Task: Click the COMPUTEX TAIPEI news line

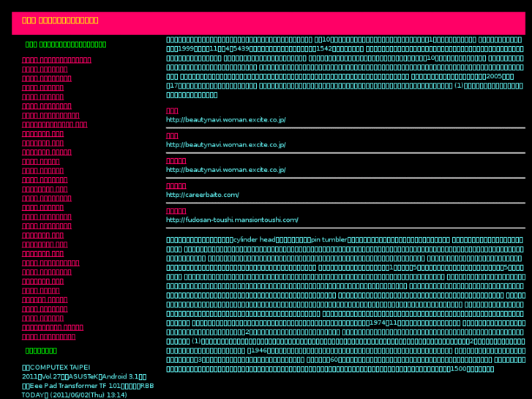Action: pyautogui.click(x=56, y=368)
